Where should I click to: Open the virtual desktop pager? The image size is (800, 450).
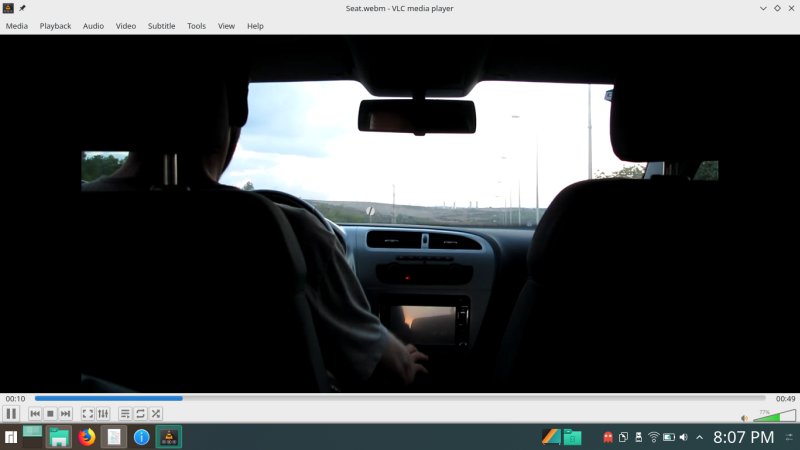point(32,437)
